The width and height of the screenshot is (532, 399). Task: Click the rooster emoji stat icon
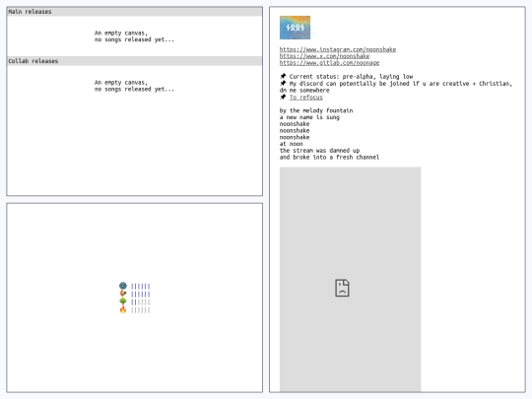(x=123, y=294)
